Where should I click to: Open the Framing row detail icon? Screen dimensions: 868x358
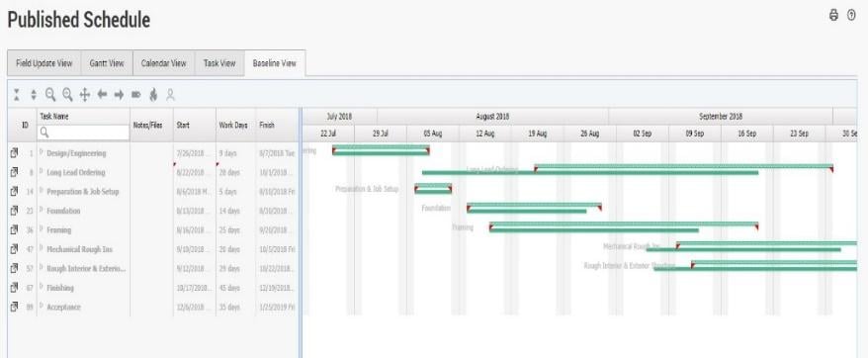pos(15,230)
